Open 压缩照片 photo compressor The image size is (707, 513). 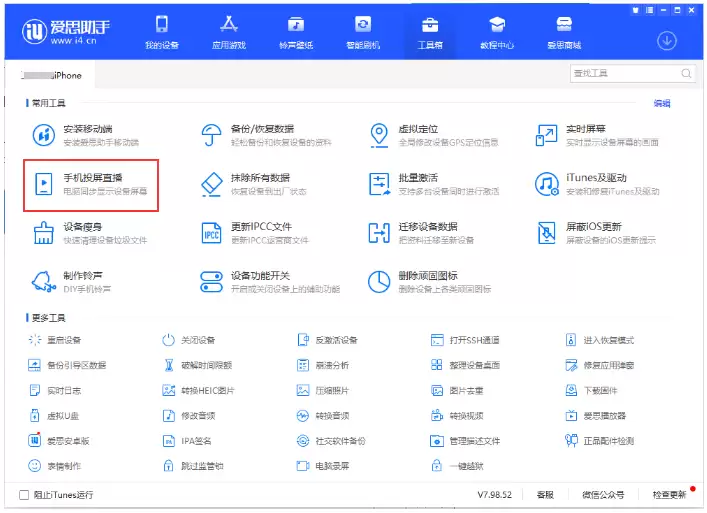pos(323,390)
